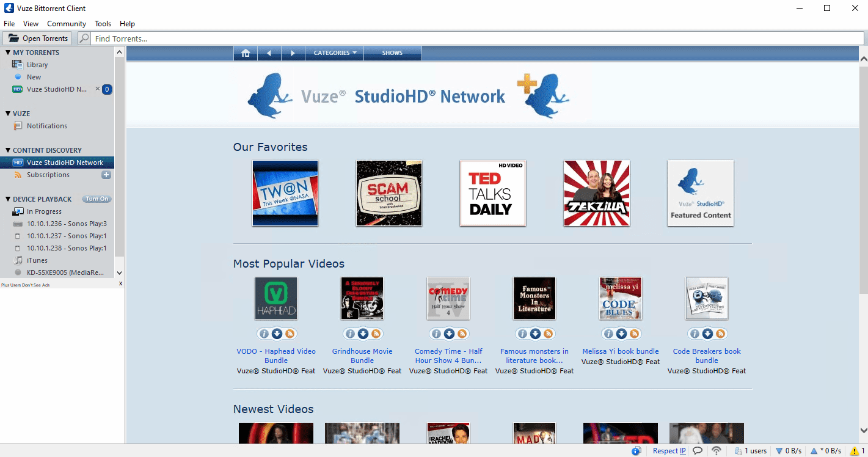Open the View menu

[x=31, y=24]
